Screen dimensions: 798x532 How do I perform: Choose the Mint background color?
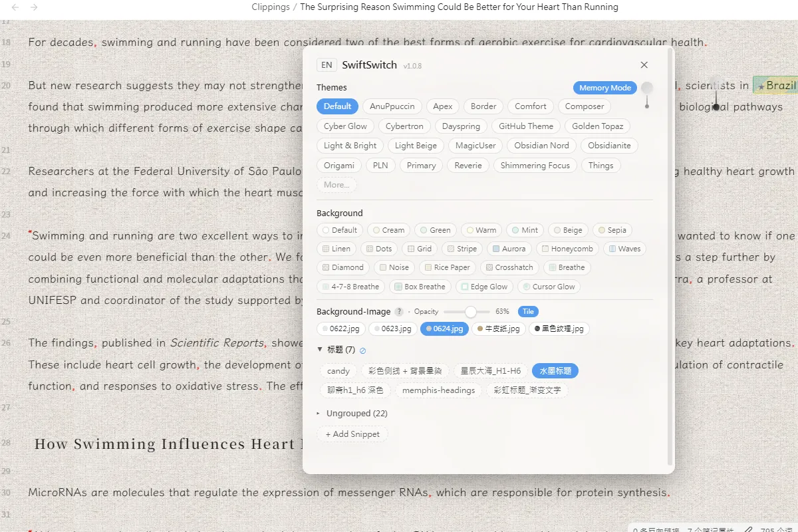[x=525, y=230]
